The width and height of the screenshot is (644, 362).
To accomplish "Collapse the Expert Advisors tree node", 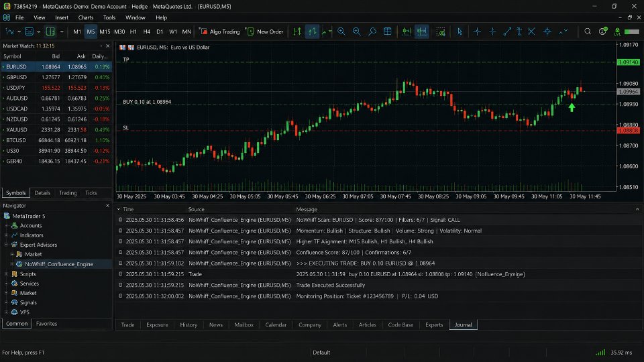I will point(6,245).
